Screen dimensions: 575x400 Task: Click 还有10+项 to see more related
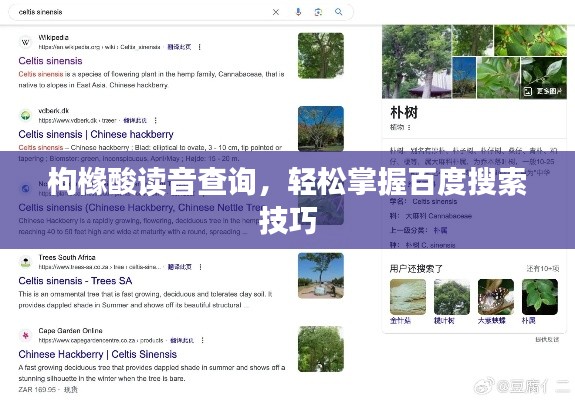543,269
